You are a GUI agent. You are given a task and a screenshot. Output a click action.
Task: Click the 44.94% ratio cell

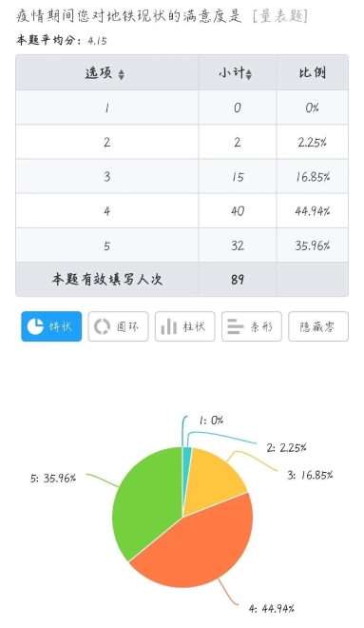(313, 210)
